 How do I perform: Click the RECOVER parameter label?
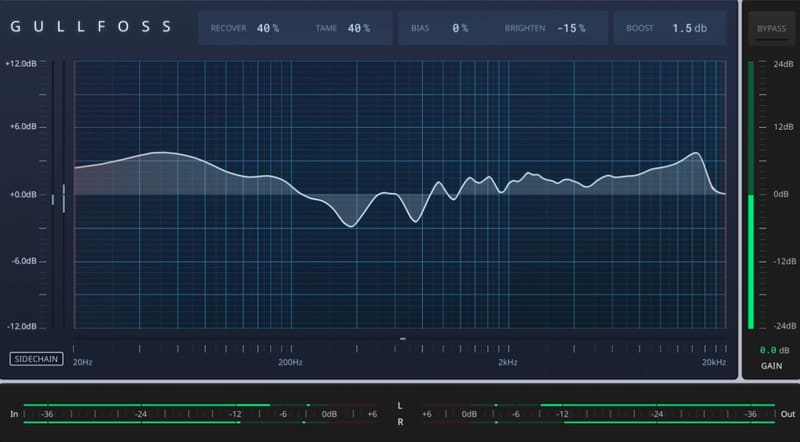[228, 28]
